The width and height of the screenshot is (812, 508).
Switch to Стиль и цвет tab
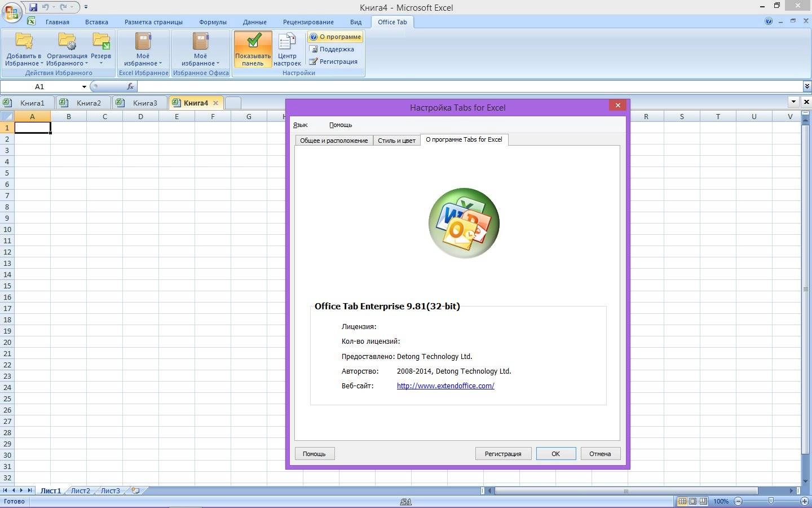tap(396, 141)
